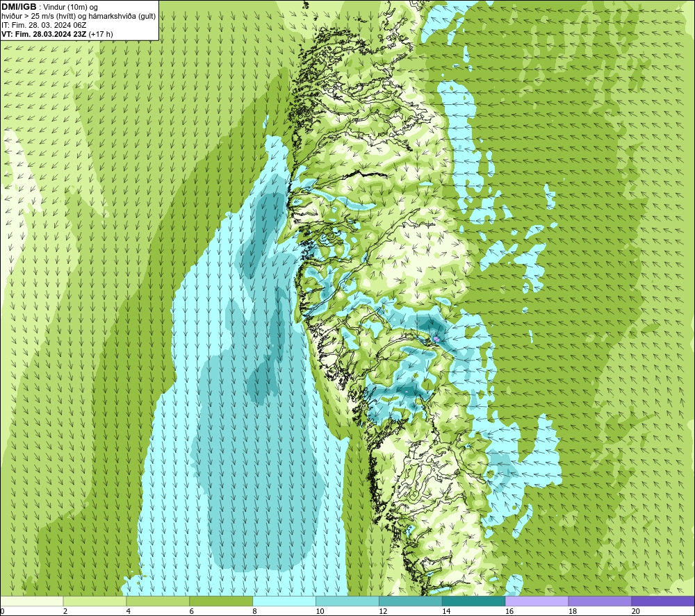The height and width of the screenshot is (616, 695).
Task: Click the scale label '16'
Action: (x=509, y=612)
